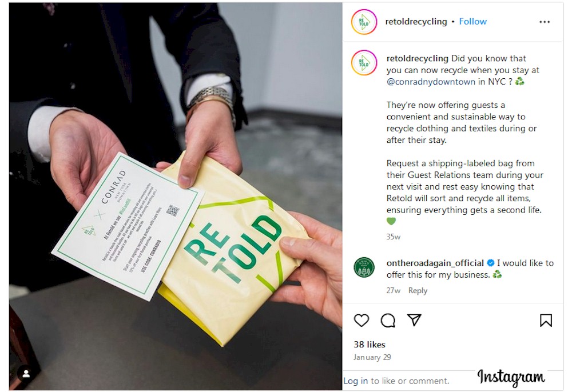Show tagged people icon on photo
Viewport: 572px width, 392px height.
click(x=26, y=373)
